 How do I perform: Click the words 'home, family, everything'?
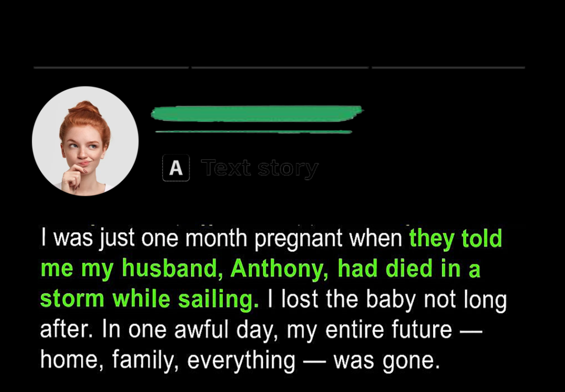(168, 361)
